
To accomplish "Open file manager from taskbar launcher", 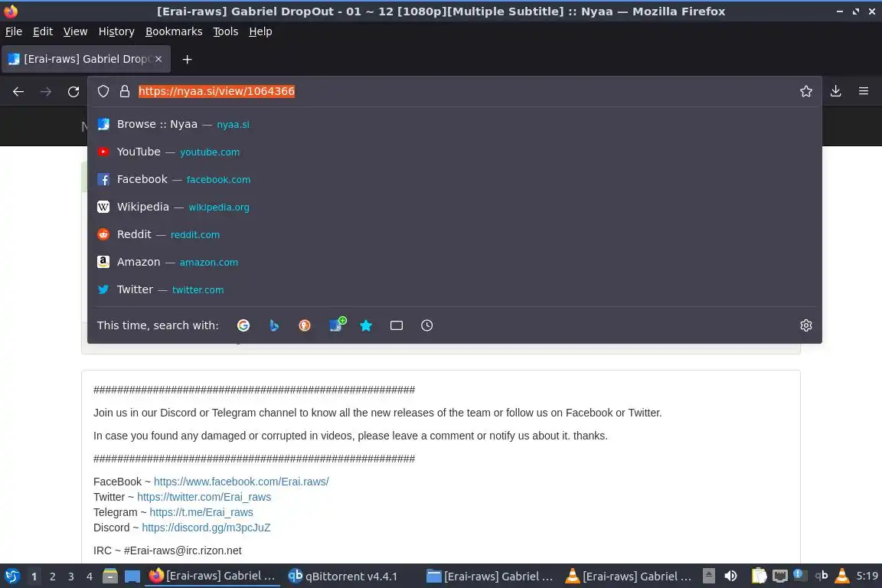I will pos(110,577).
